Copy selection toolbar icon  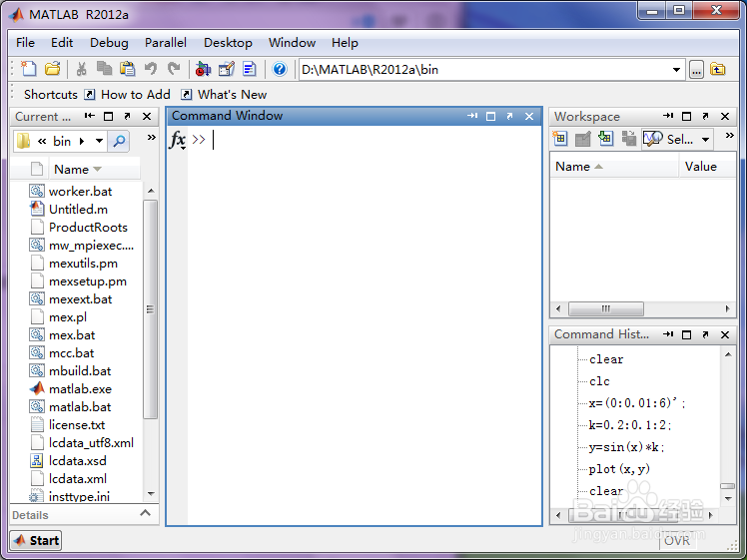104,69
